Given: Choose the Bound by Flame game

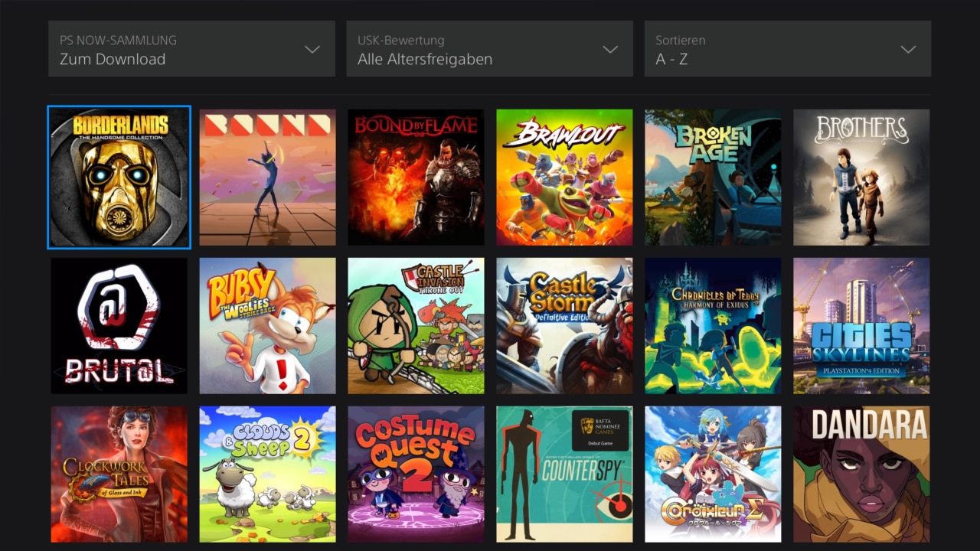Looking at the screenshot, I should 416,178.
